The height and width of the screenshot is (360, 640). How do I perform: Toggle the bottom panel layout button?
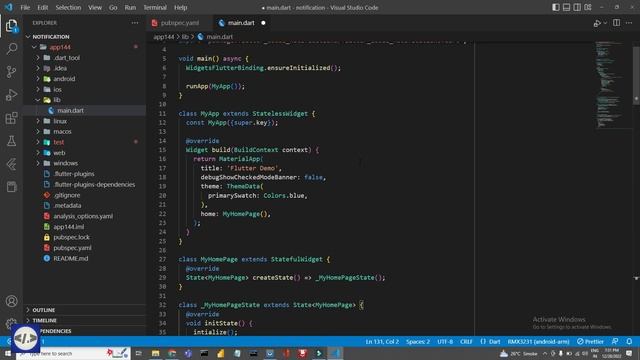[566, 7]
